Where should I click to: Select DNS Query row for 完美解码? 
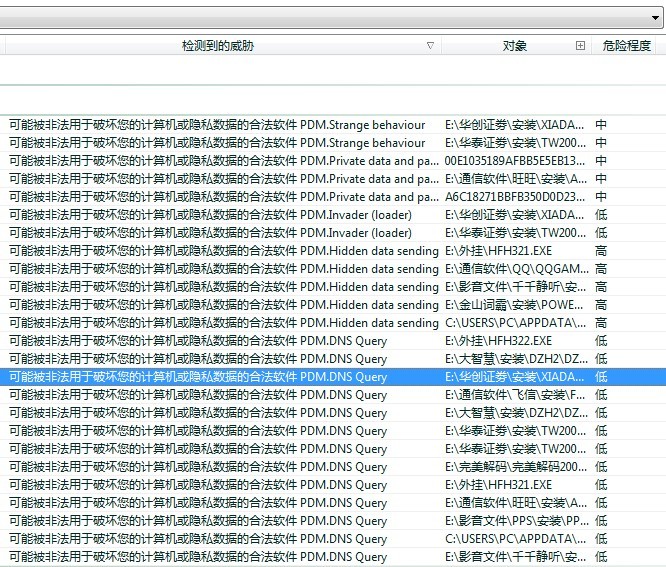pyautogui.click(x=333, y=467)
